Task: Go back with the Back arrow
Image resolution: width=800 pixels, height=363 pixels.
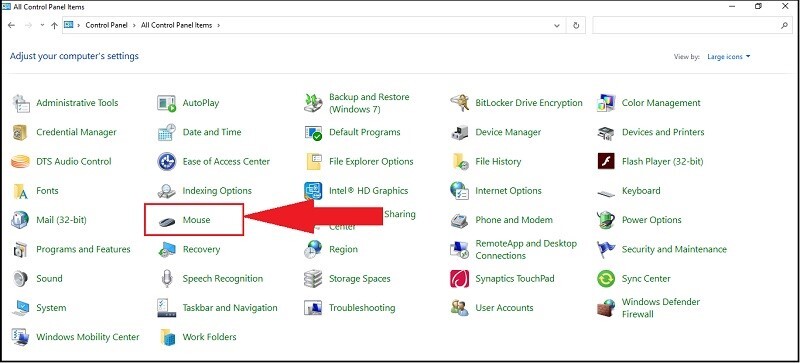Action: (x=11, y=25)
